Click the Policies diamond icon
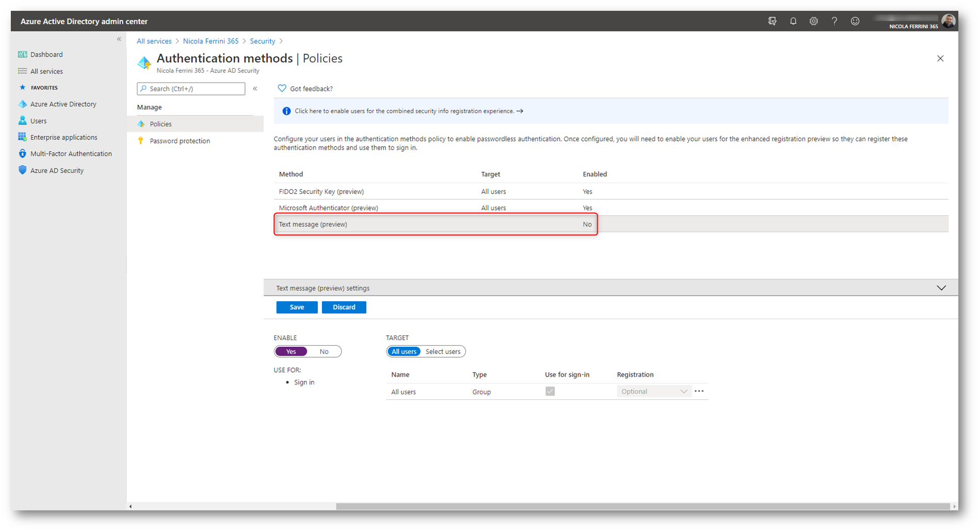980x532 pixels. (x=141, y=124)
